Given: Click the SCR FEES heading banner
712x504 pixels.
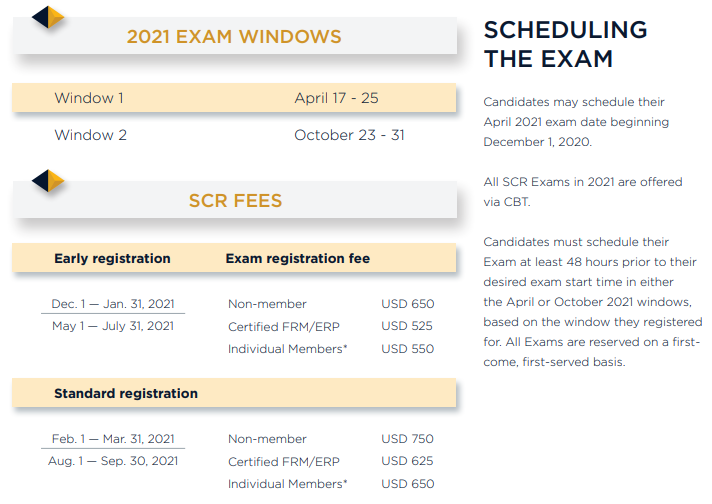Looking at the screenshot, I should [235, 200].
